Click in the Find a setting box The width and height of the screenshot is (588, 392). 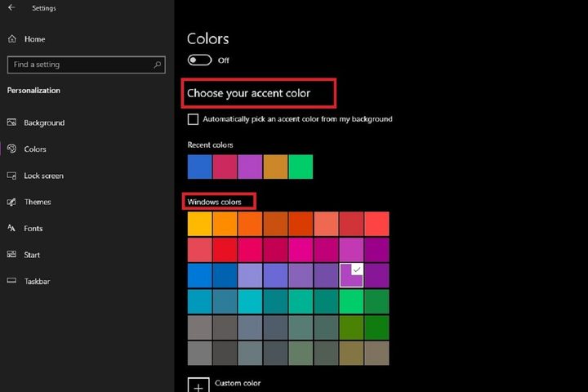point(87,65)
